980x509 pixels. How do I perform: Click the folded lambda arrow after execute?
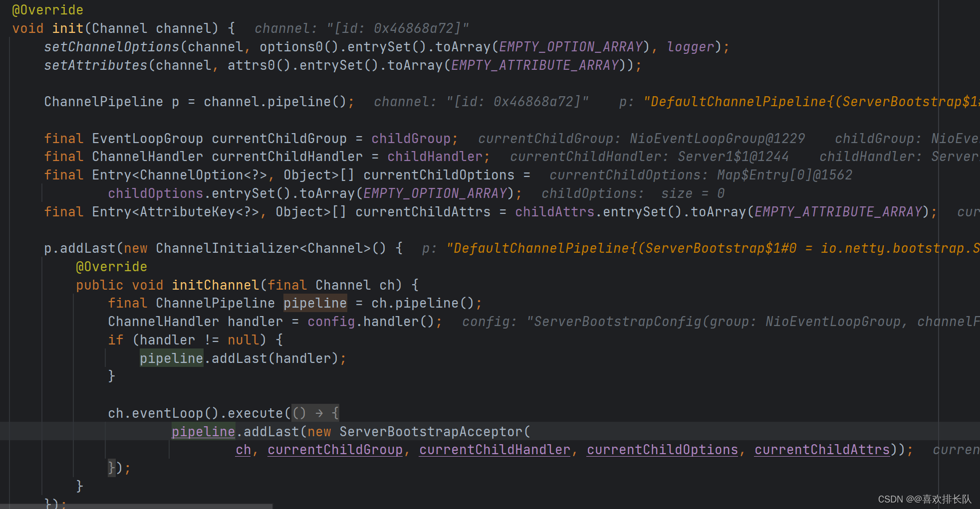(315, 413)
